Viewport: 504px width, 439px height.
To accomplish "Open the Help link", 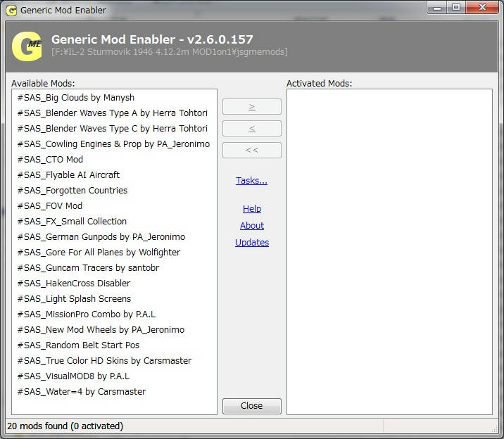I will pos(252,209).
